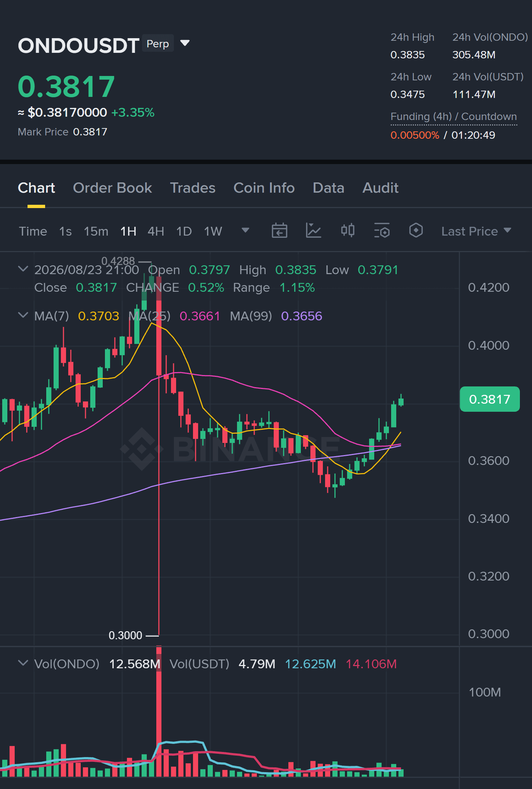
Task: Open the Coin Info tab
Action: coord(264,188)
